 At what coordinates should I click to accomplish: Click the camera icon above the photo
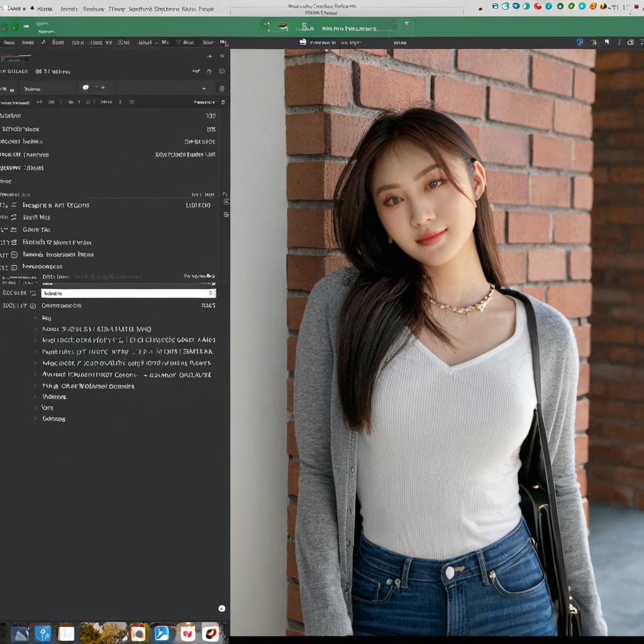[x=303, y=42]
